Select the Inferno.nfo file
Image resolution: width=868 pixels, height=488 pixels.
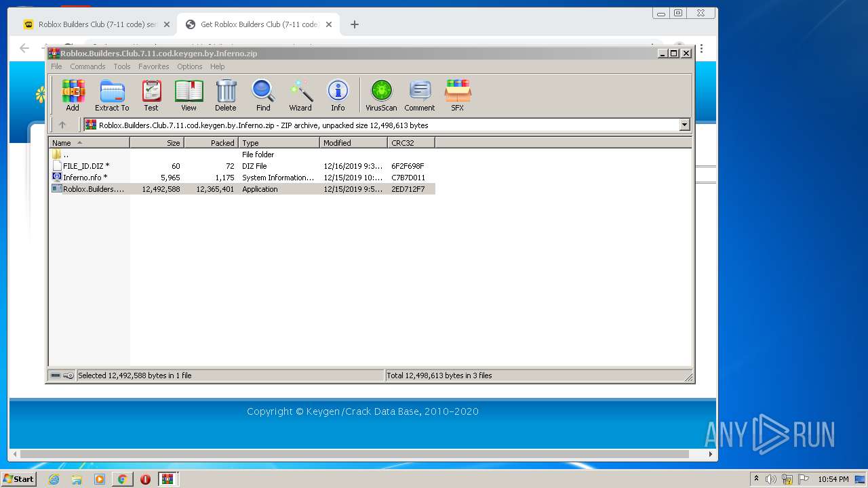(x=242, y=178)
